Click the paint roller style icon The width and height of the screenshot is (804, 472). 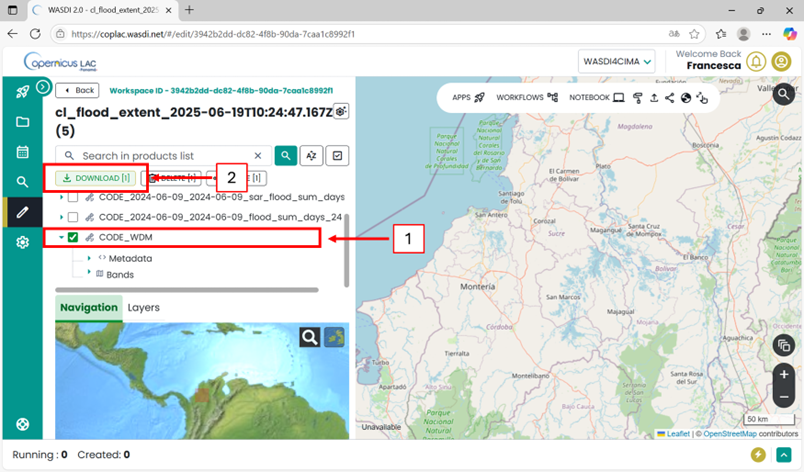tap(638, 98)
